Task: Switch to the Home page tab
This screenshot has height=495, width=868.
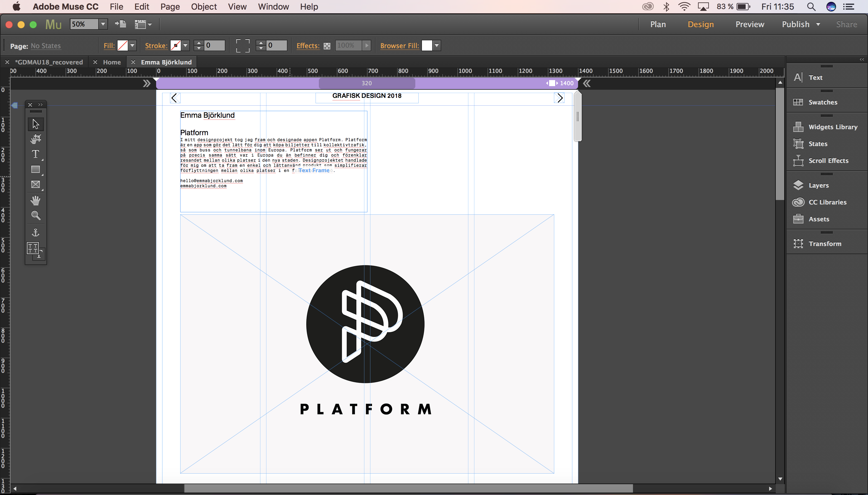Action: click(x=112, y=62)
